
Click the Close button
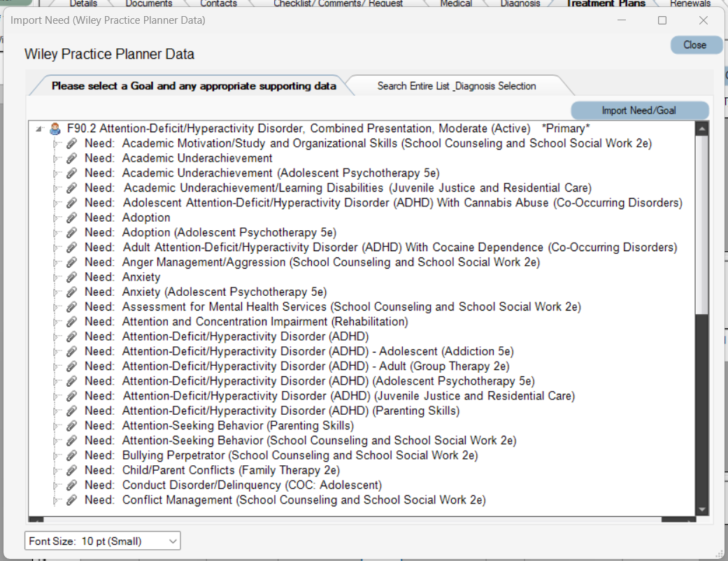(x=695, y=44)
